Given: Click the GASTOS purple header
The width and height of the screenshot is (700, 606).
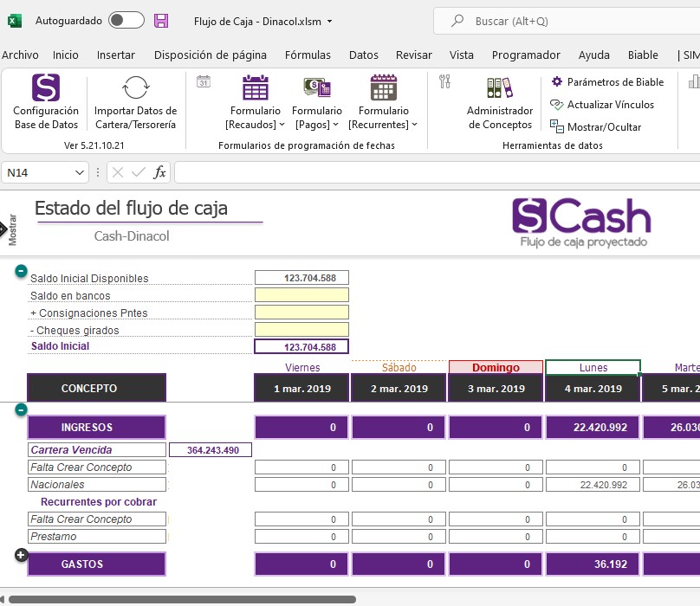Looking at the screenshot, I should click(96, 564).
